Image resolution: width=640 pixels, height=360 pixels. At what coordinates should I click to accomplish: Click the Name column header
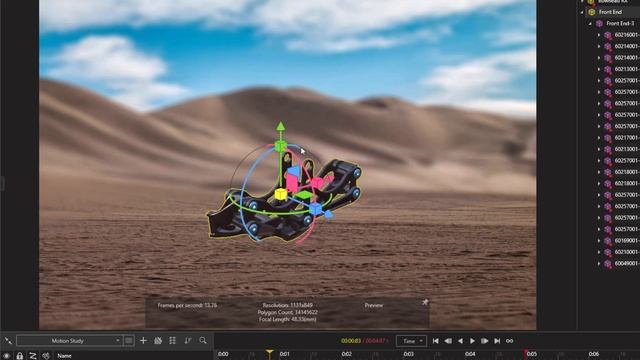tap(64, 356)
